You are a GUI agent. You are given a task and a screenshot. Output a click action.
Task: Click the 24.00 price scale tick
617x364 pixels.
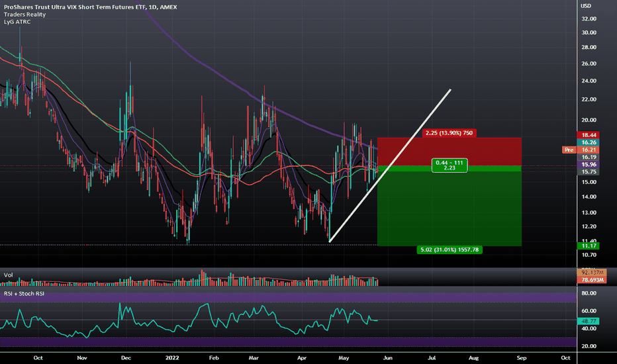(x=589, y=81)
